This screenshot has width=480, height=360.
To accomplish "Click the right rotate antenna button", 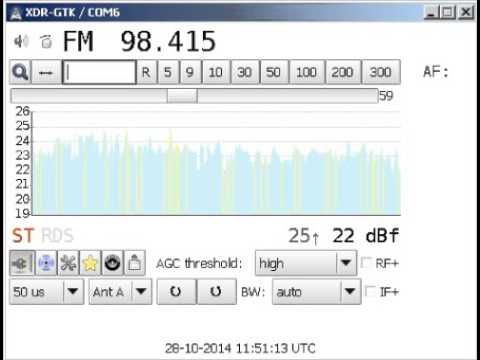I will 217,292.
